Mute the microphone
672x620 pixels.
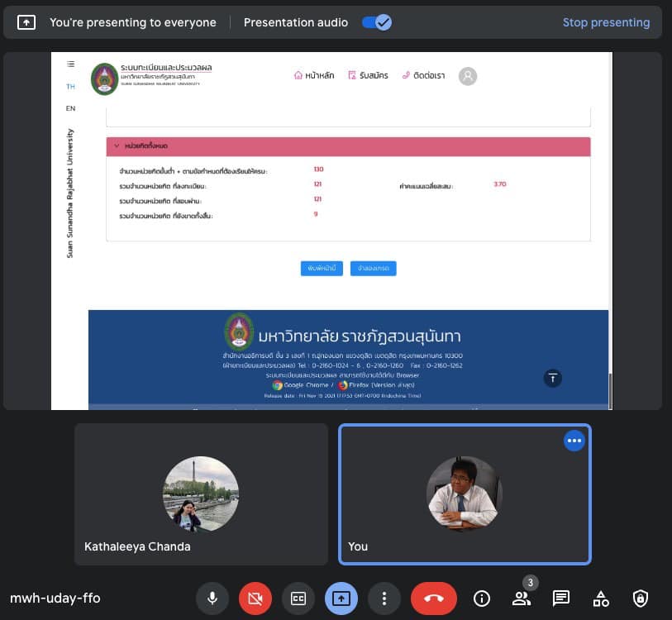[x=212, y=598]
